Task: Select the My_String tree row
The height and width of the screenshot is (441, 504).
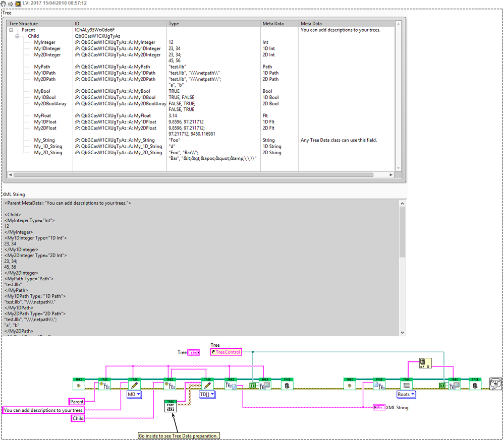Action: tap(201, 140)
